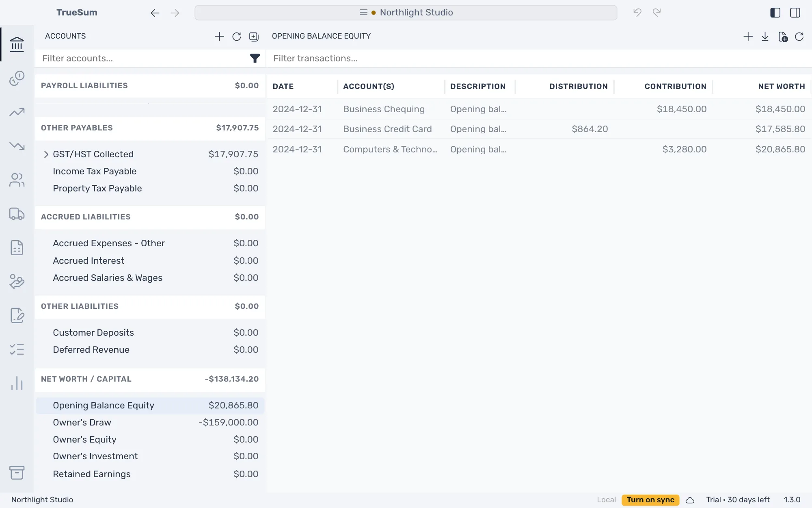Focus the Filter transactions input
The image size is (812, 508).
tap(539, 59)
